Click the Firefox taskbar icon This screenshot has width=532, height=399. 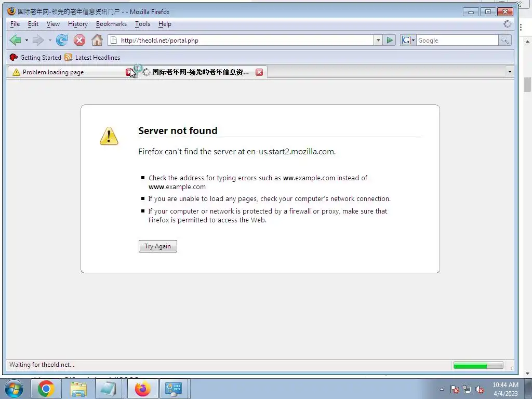pos(142,389)
